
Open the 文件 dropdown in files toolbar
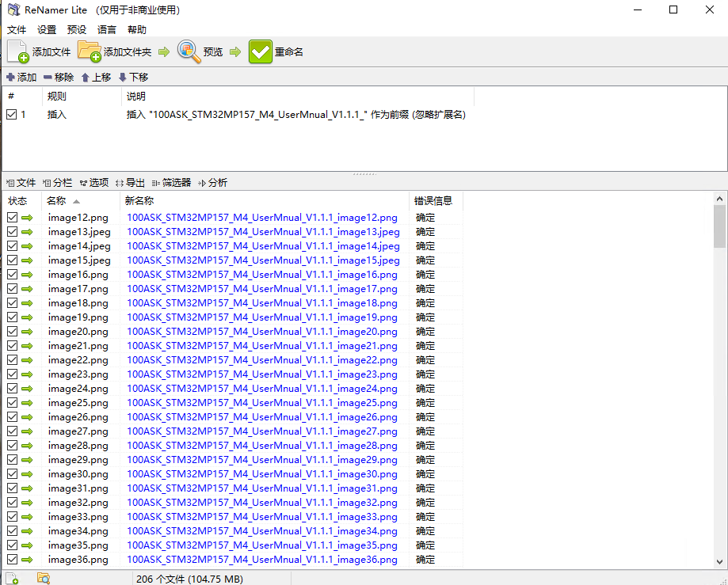point(21,183)
